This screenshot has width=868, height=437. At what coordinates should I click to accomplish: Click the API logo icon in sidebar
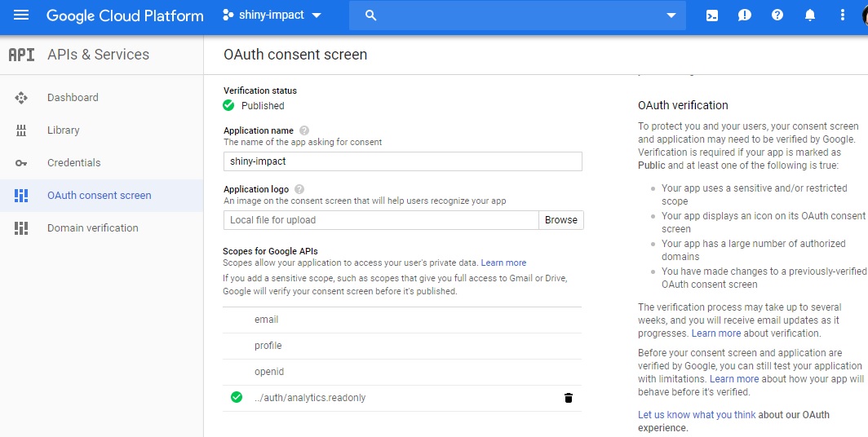tap(21, 54)
